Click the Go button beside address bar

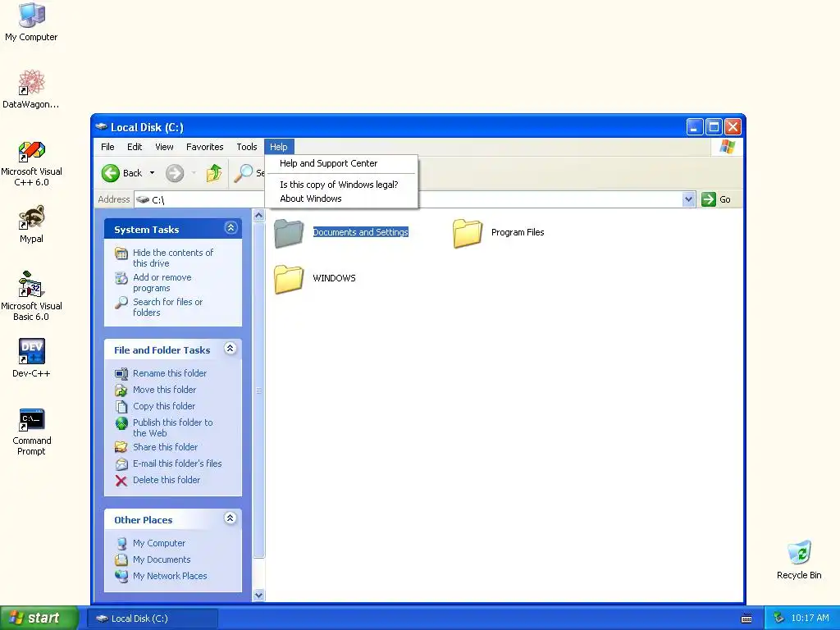(716, 200)
